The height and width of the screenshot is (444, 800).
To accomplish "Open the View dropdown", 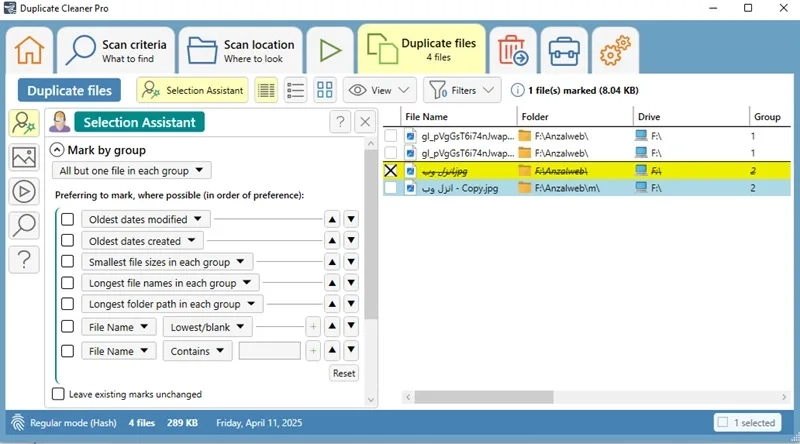I will 380,90.
